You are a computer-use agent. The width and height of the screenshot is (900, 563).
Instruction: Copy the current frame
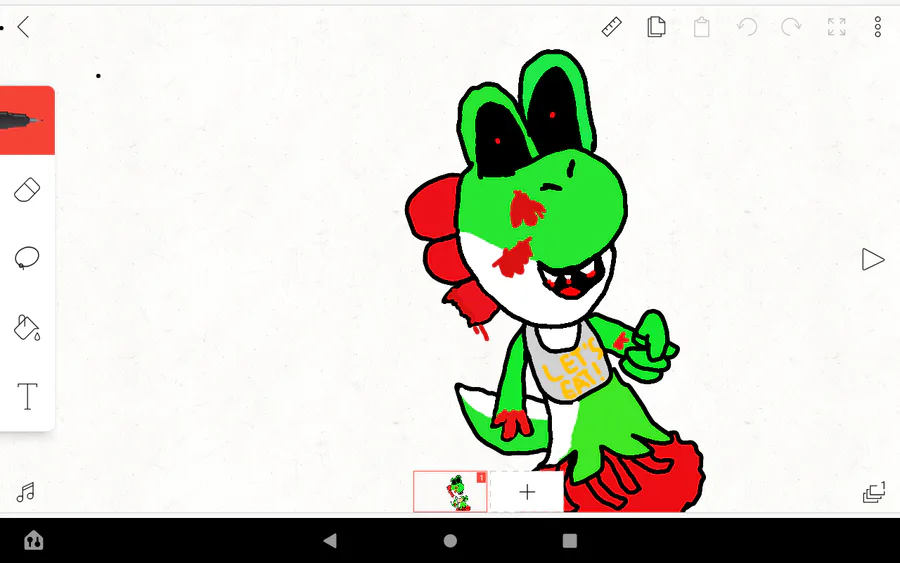[656, 27]
